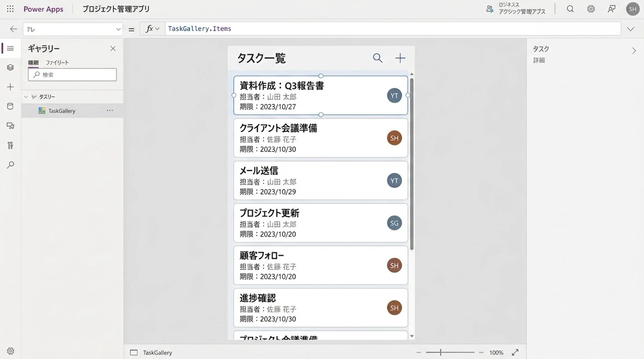644x359 pixels.
Task: Click the search magnifier in left sidebar
Action: 10,165
